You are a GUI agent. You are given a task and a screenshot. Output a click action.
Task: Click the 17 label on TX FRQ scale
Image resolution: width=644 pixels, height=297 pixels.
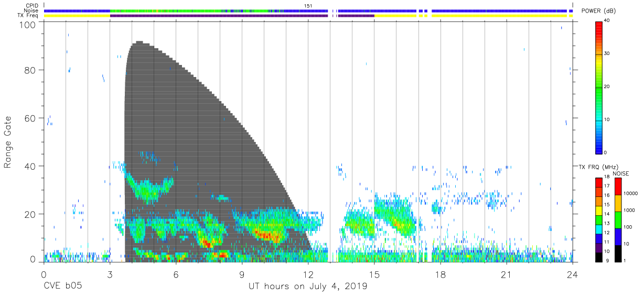606,186
